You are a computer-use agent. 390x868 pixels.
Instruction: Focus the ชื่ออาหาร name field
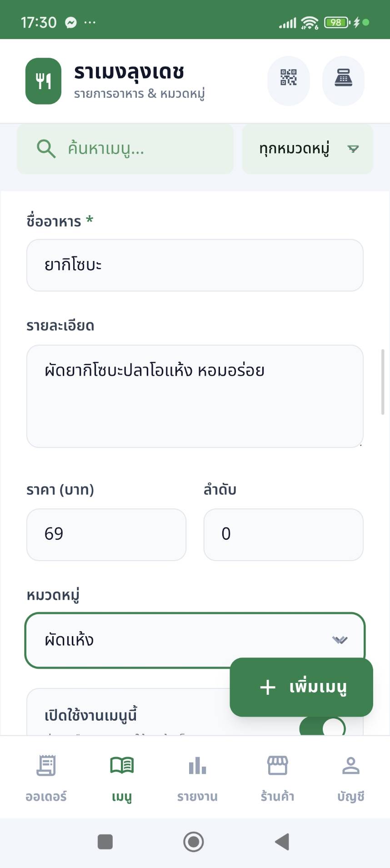click(195, 265)
